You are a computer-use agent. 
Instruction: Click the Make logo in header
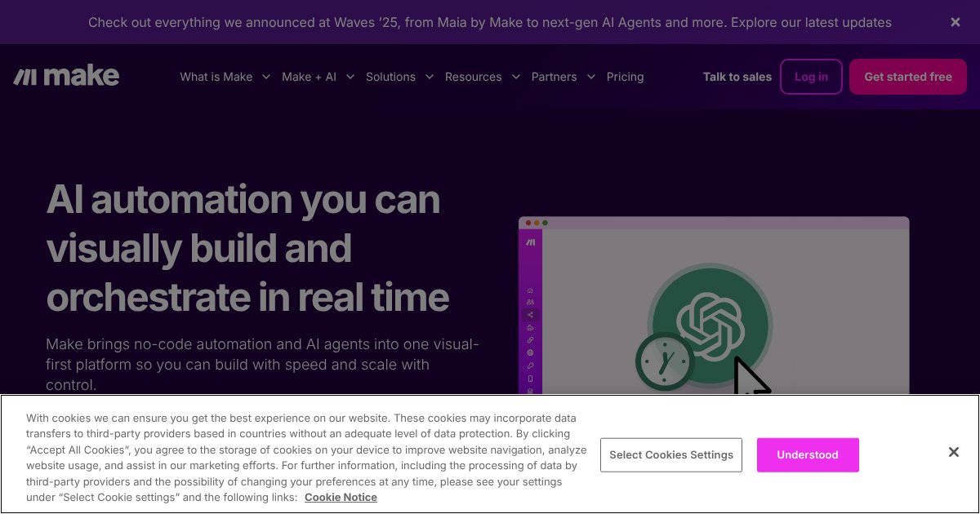67,77
